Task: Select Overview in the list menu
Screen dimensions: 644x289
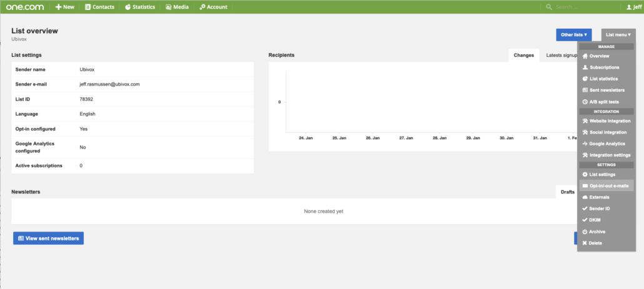Action: (x=606, y=56)
